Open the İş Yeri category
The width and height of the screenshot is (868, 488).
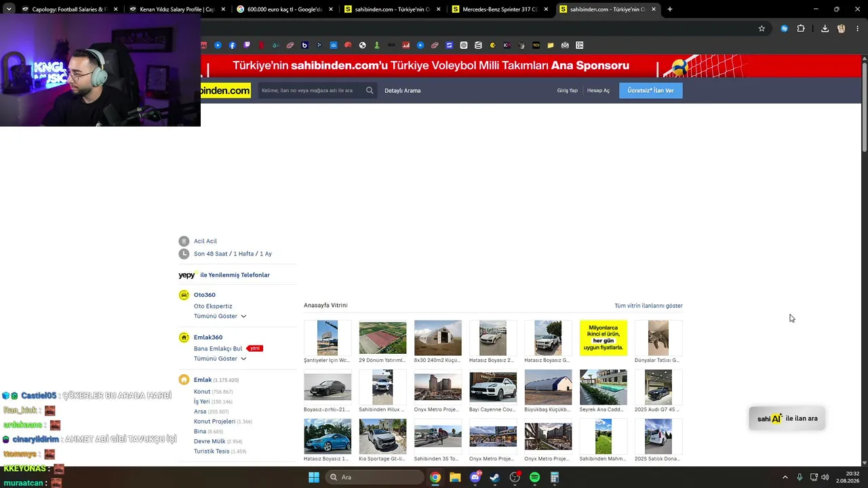tap(202, 401)
